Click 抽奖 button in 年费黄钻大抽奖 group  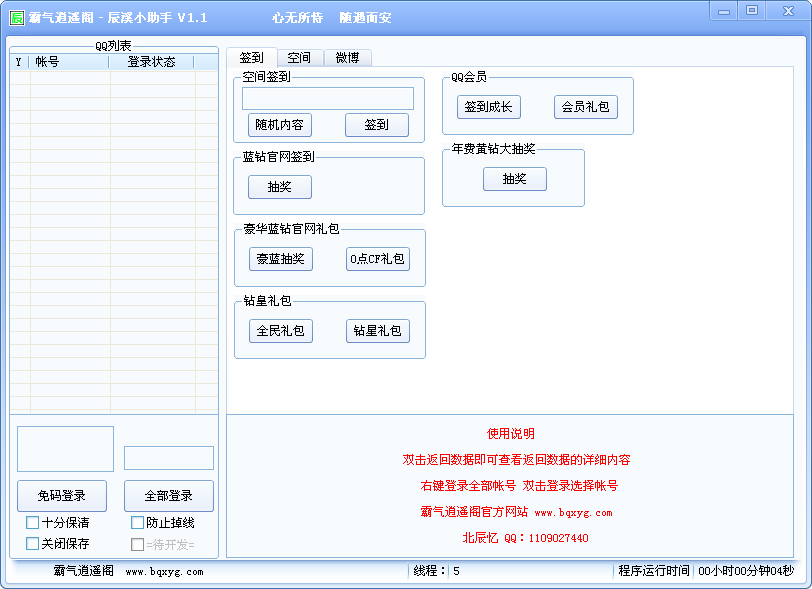point(515,179)
